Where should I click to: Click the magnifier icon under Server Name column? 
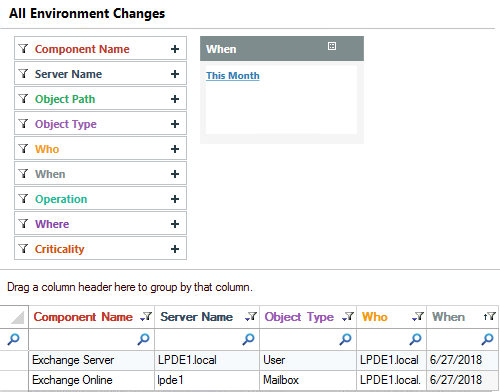(x=248, y=339)
